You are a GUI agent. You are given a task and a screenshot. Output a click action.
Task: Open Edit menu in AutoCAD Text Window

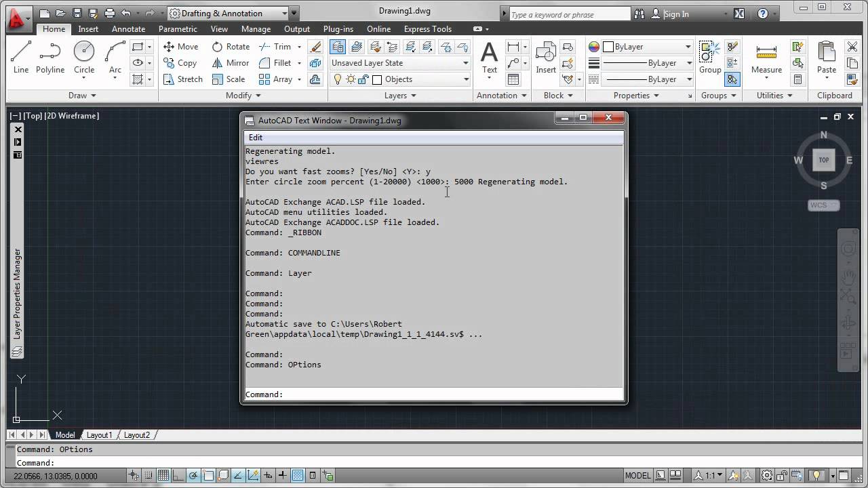click(256, 138)
